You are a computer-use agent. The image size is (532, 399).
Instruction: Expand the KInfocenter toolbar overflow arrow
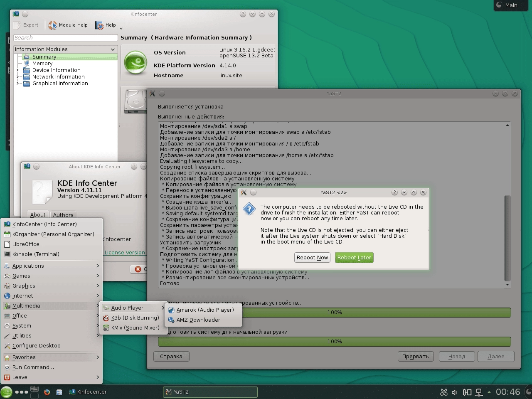[121, 28]
